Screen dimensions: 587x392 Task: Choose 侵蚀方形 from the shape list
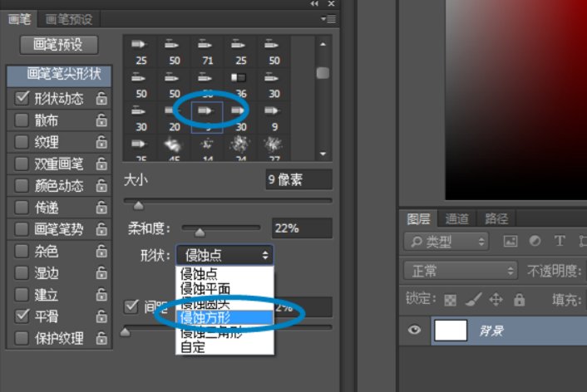click(224, 318)
